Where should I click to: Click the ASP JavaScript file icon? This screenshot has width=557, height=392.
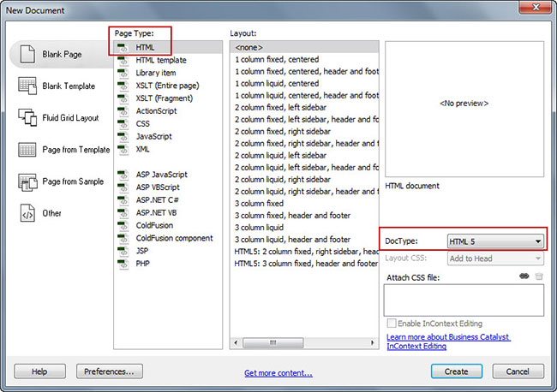[123, 175]
